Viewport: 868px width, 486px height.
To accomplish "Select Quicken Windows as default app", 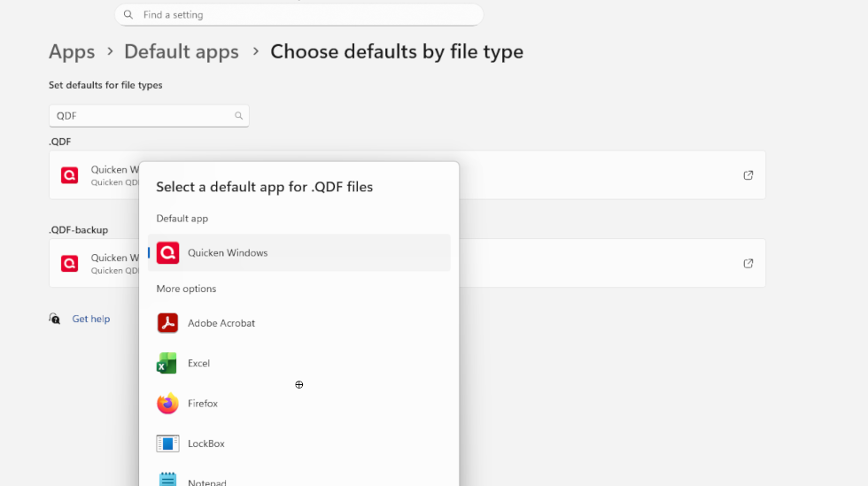I will [x=299, y=253].
